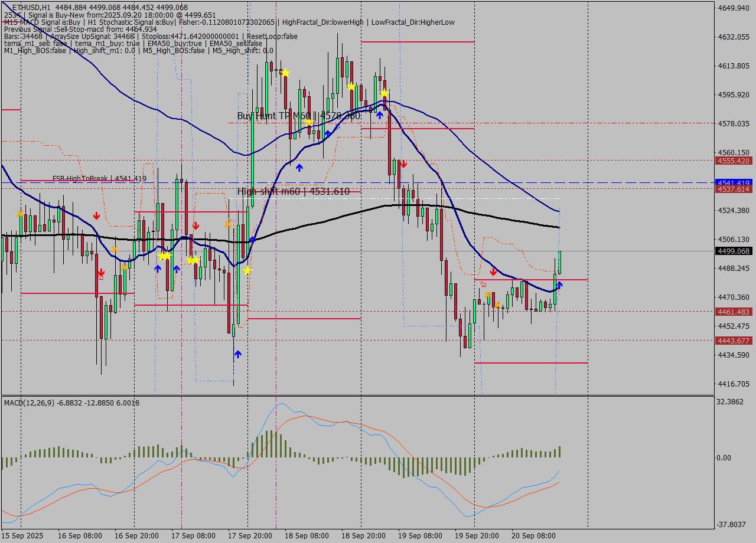Click red down arrow right of 19 Sep 20:00 line
The height and width of the screenshot is (543, 756).
(x=493, y=271)
